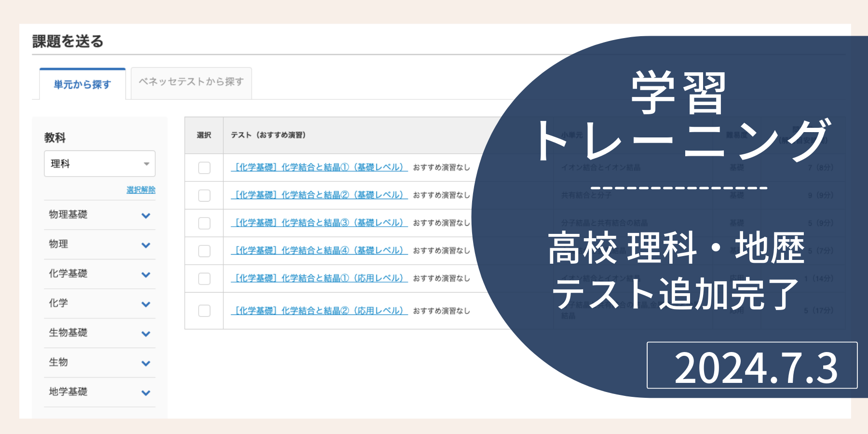This screenshot has height=434, width=868.
Task: Click おすすめ演習なし beside 化学結合と結晶②（応用レベル）
Action: pyautogui.click(x=441, y=311)
